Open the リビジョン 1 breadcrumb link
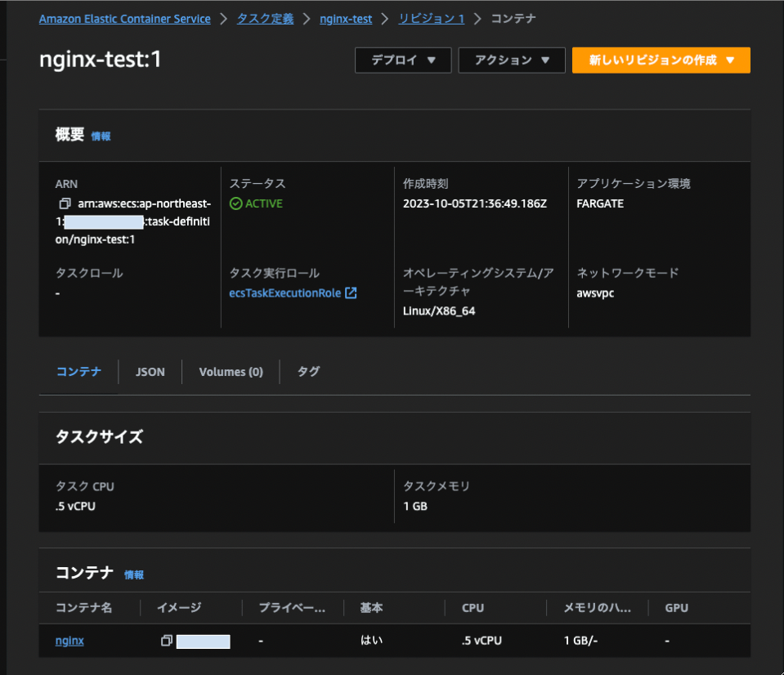 click(432, 19)
